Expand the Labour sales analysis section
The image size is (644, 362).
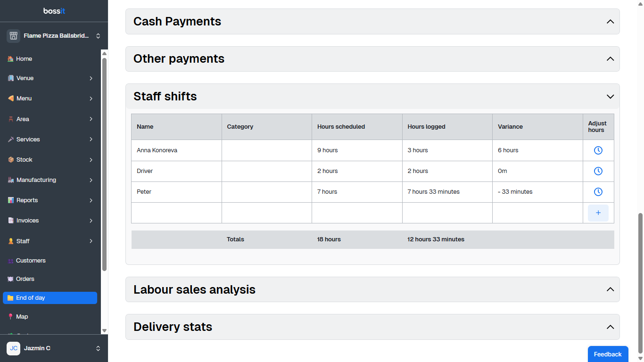610,289
